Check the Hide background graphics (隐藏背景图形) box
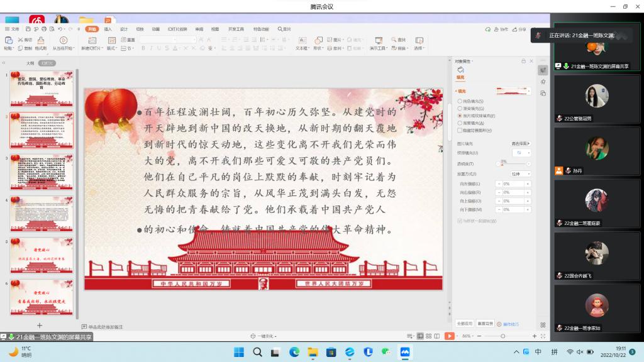Screen dimensions: 644x362 pos(460,131)
